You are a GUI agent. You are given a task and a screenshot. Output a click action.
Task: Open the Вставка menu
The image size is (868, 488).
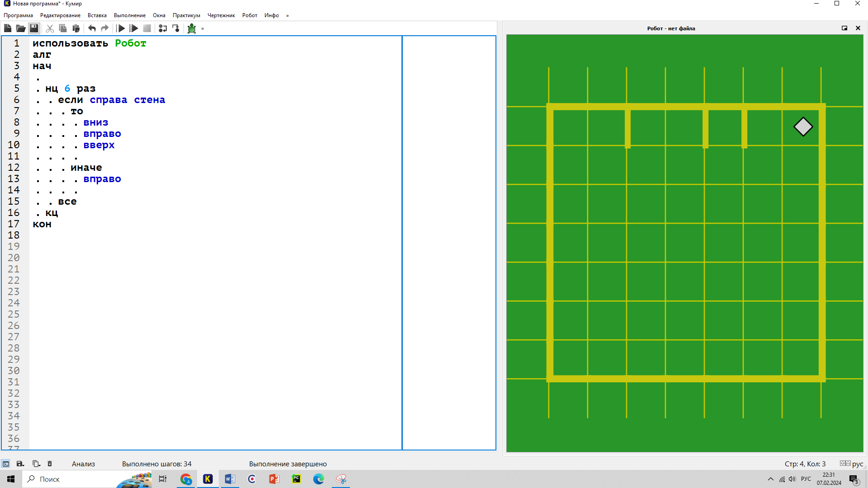click(97, 15)
